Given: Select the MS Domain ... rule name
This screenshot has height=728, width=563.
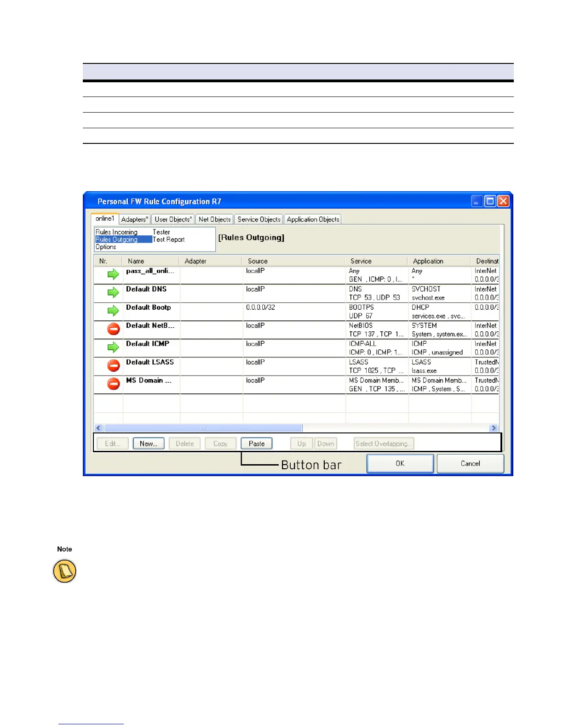Looking at the screenshot, I should click(149, 381).
